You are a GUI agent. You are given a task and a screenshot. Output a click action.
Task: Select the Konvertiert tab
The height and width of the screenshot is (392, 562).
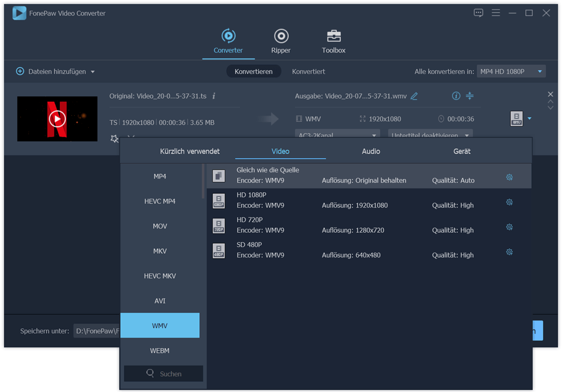[x=308, y=71]
